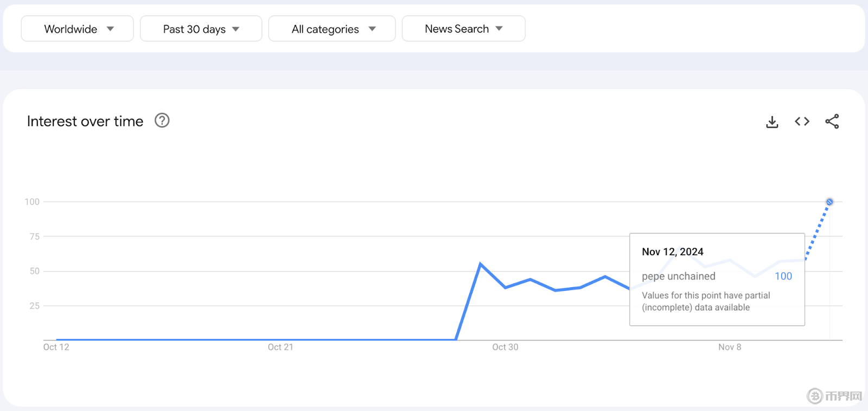Screen dimensions: 868x411
Task: Open the All categories dropdown
Action: [x=332, y=29]
